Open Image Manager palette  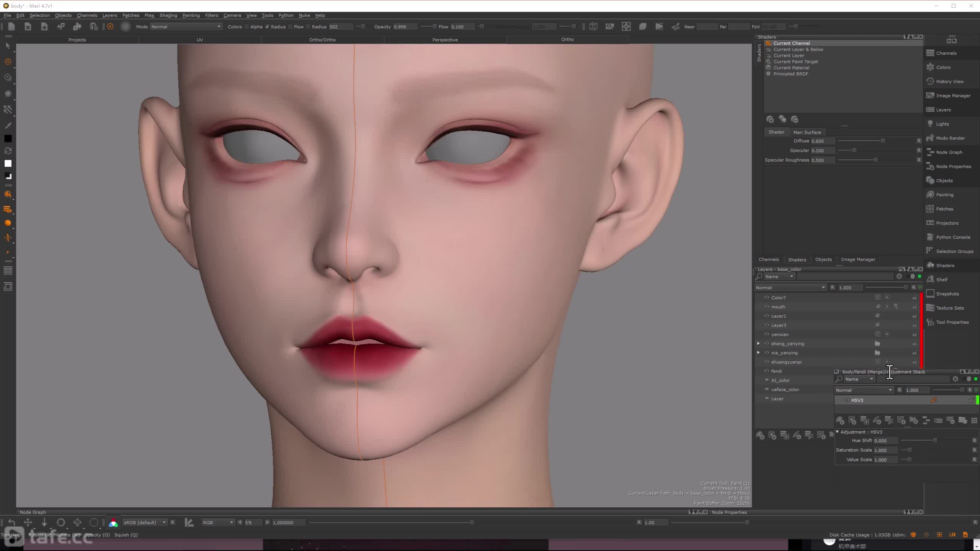click(x=948, y=96)
